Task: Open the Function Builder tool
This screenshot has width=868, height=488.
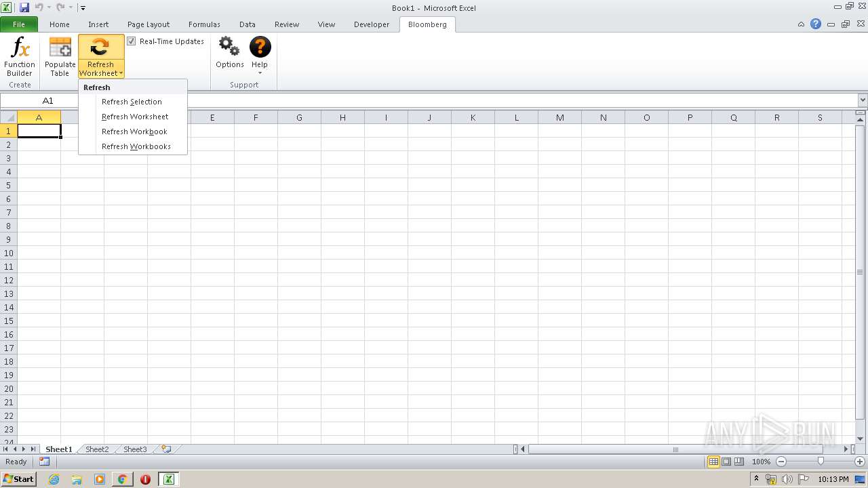Action: pyautogui.click(x=20, y=57)
